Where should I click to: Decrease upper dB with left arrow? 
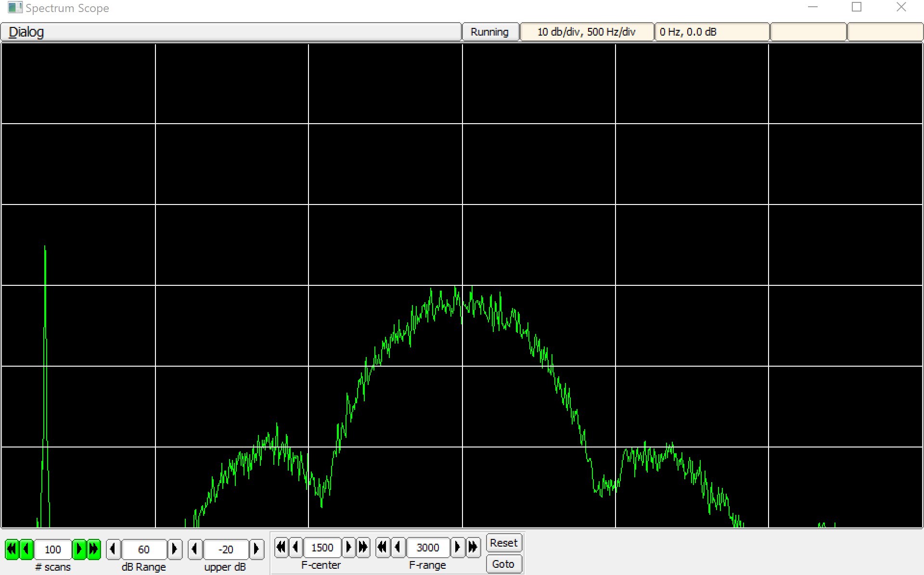click(195, 549)
